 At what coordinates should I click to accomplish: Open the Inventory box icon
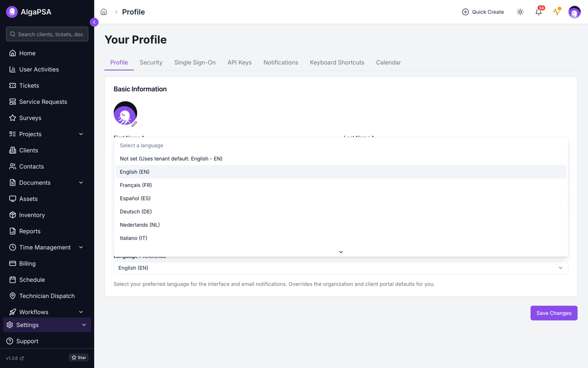(13, 215)
